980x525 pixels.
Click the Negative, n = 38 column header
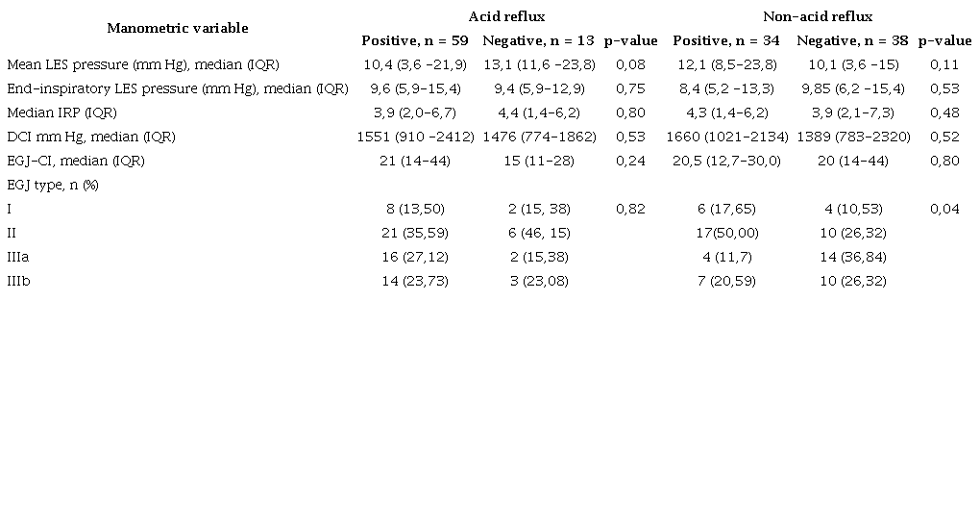pyautogui.click(x=852, y=40)
